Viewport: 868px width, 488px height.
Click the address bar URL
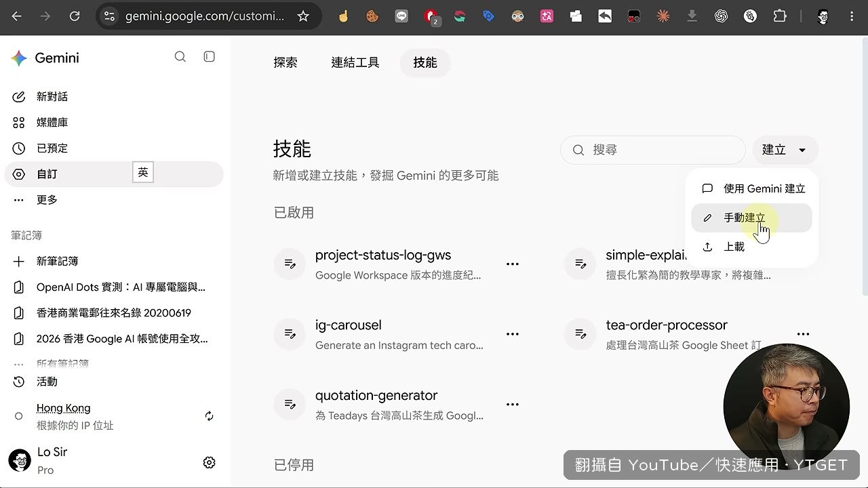pos(205,16)
